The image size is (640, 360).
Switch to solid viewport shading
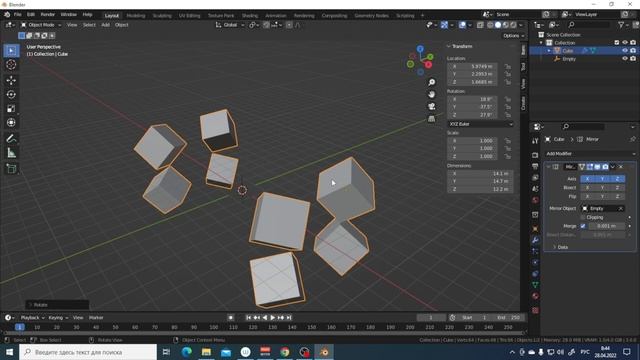[498, 25]
